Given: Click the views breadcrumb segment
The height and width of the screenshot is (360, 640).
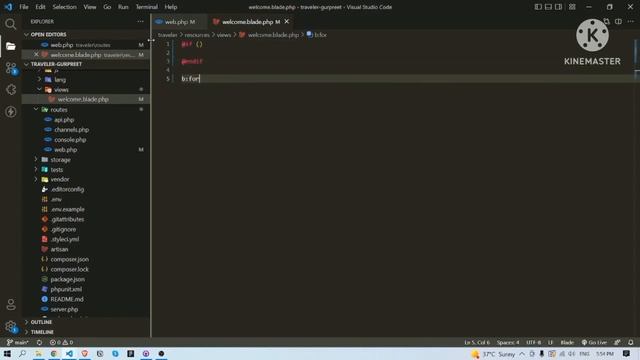Looking at the screenshot, I should coord(224,35).
